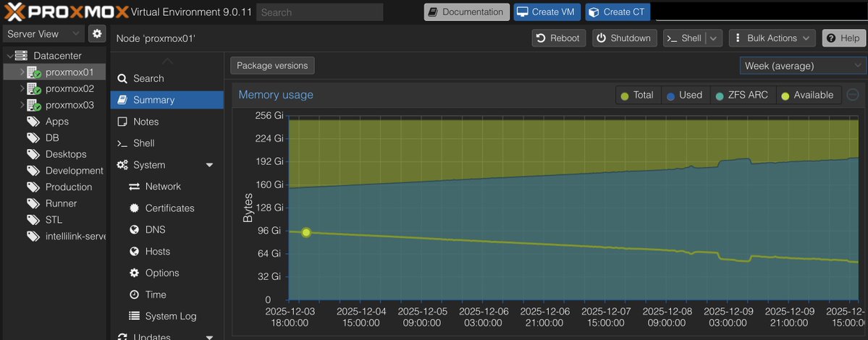Click the globe icon beside DNS

pyautogui.click(x=134, y=230)
